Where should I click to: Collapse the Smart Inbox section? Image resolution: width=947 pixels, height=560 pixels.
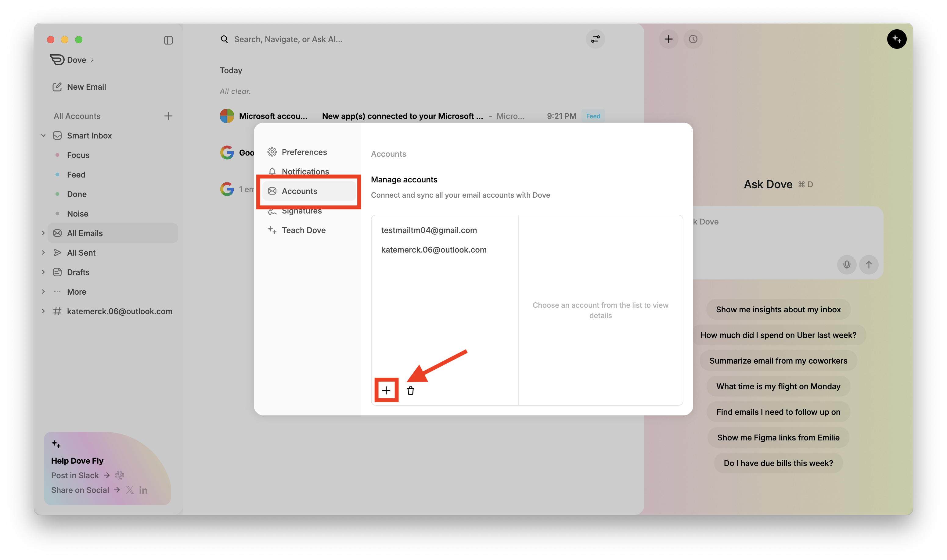[43, 135]
